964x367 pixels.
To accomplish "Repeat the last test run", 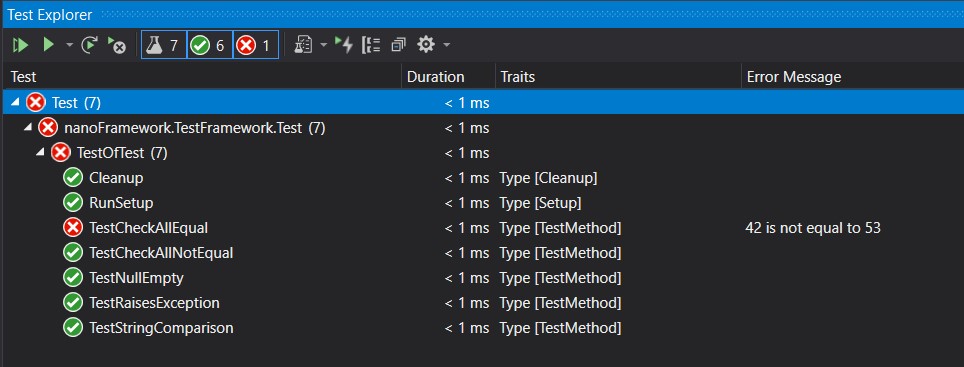I will point(90,45).
